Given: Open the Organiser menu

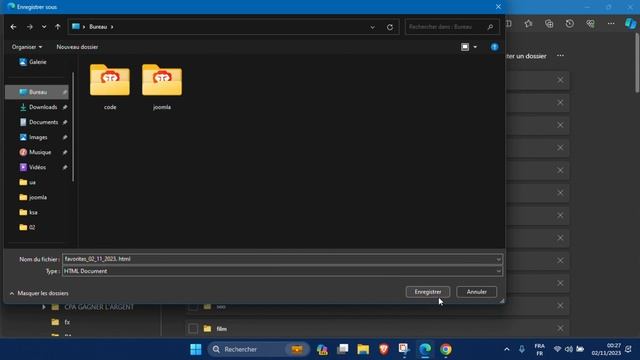Looking at the screenshot, I should tap(27, 47).
